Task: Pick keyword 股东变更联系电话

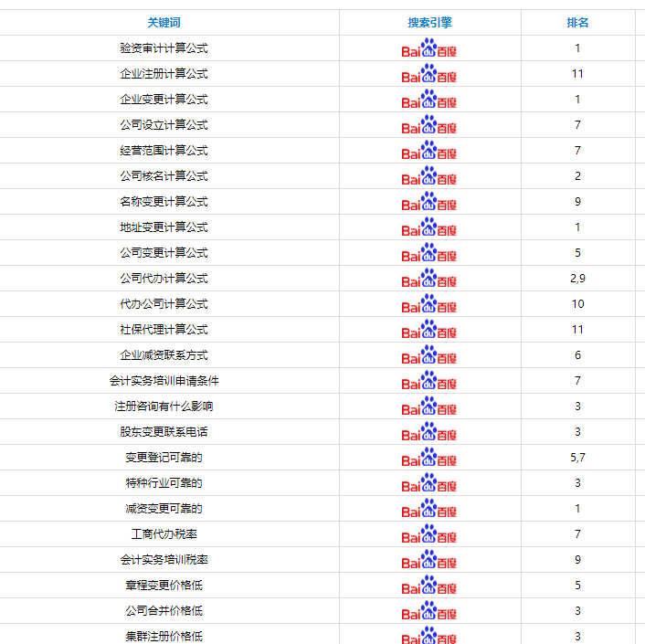Action: (164, 432)
